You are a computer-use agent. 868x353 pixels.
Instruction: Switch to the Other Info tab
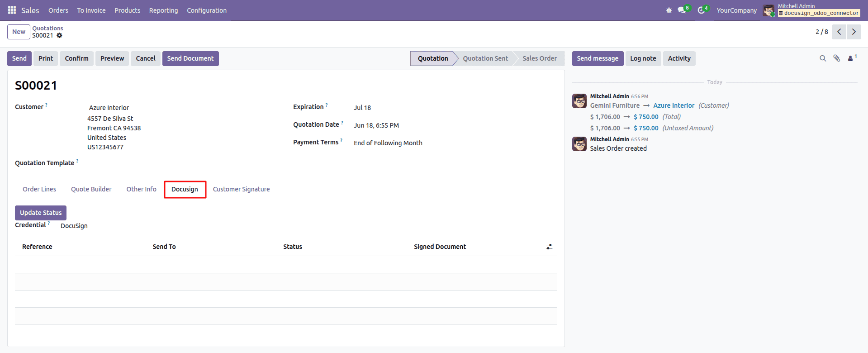141,189
